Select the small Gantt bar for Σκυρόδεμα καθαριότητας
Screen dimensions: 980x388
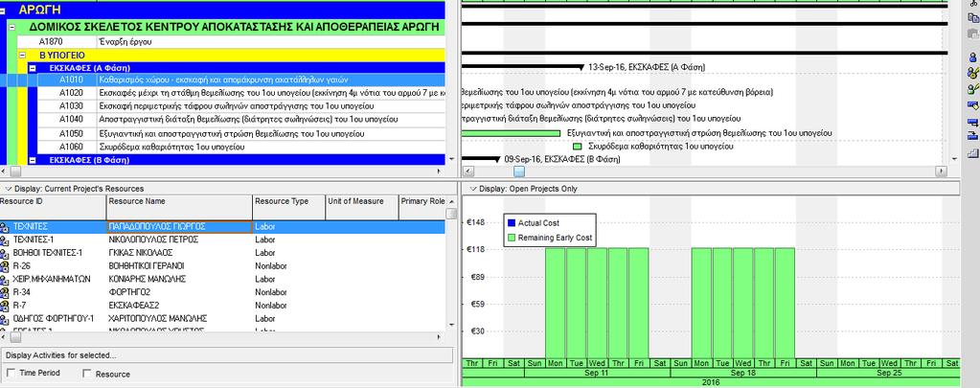click(578, 147)
